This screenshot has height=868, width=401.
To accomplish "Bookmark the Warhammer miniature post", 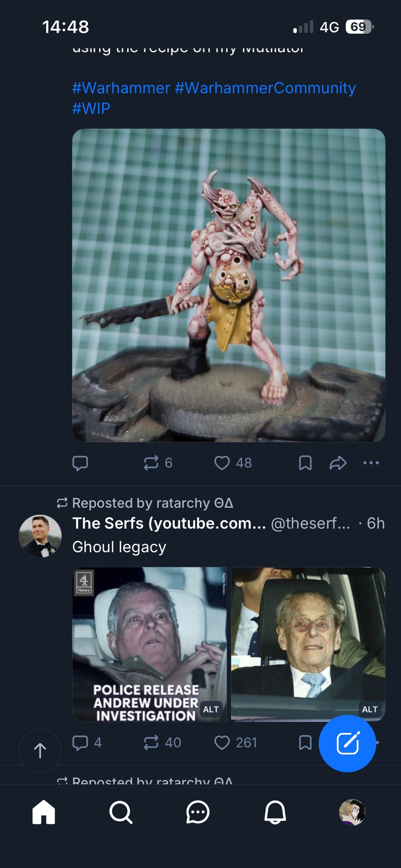I will (305, 463).
